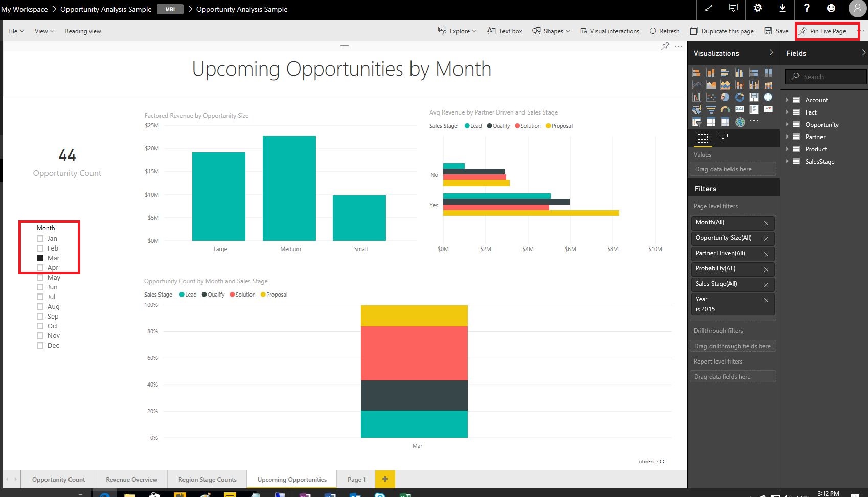Image resolution: width=868 pixels, height=497 pixels.
Task: Remove the Year is 2015 filter
Action: 766,300
